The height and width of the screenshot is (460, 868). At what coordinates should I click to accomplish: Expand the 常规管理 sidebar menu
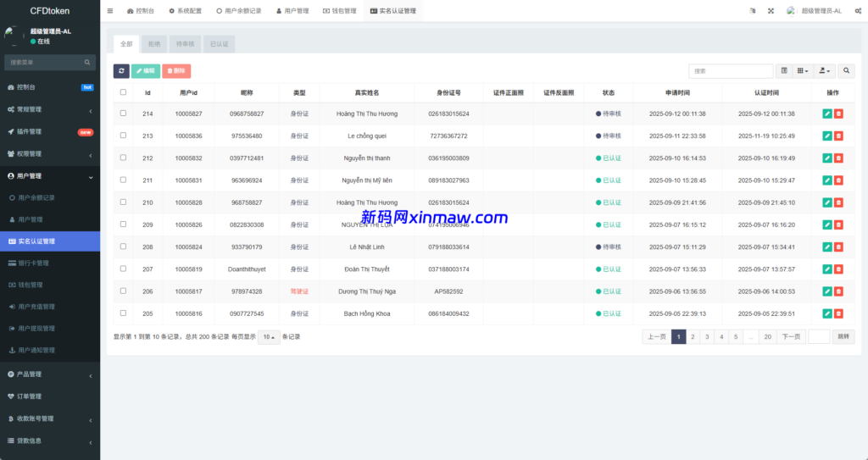[x=50, y=109]
